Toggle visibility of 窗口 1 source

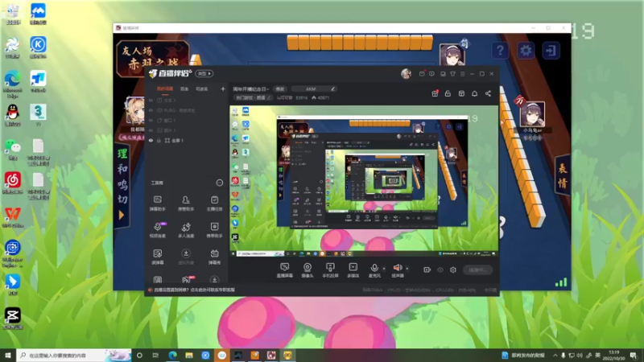click(151, 120)
